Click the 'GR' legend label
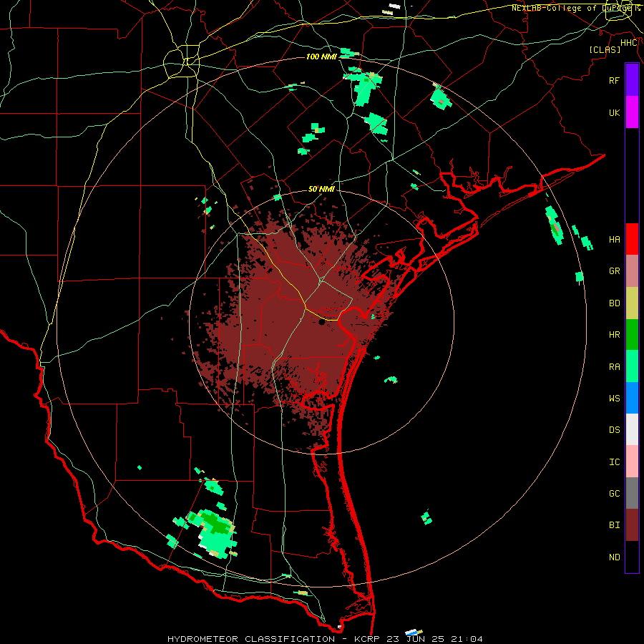The height and width of the screenshot is (644, 644). point(615,271)
